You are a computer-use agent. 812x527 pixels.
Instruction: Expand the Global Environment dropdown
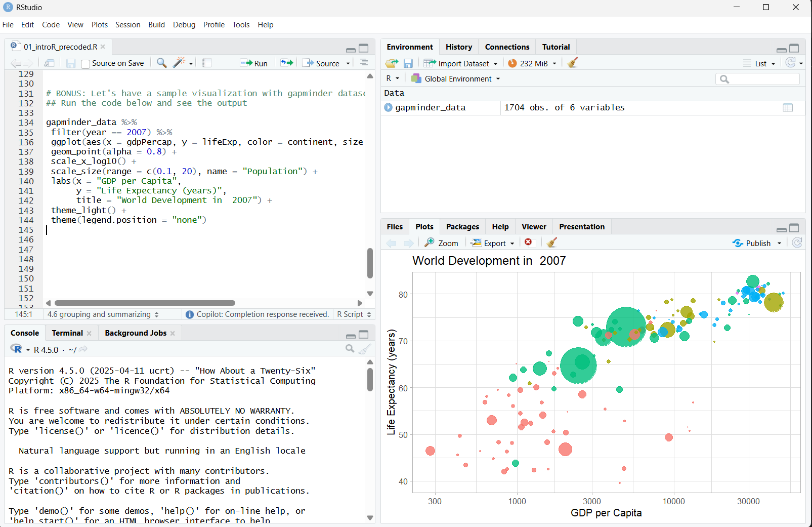(456, 79)
